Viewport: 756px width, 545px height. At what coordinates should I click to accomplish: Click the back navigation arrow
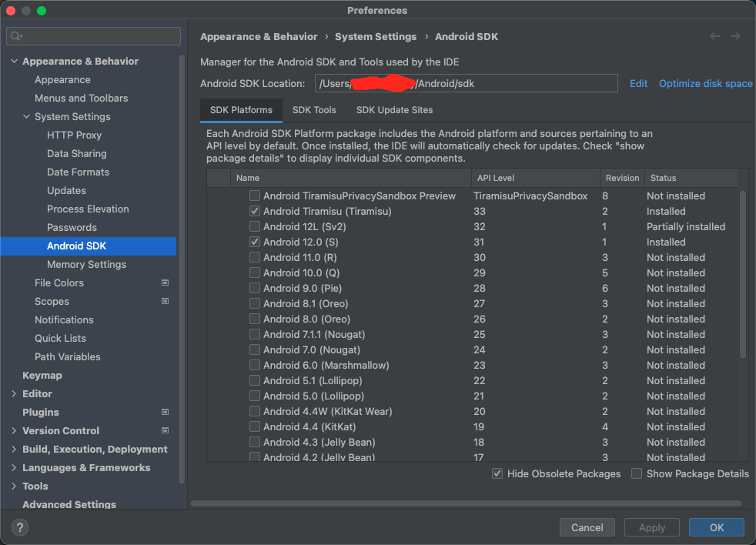(x=714, y=36)
